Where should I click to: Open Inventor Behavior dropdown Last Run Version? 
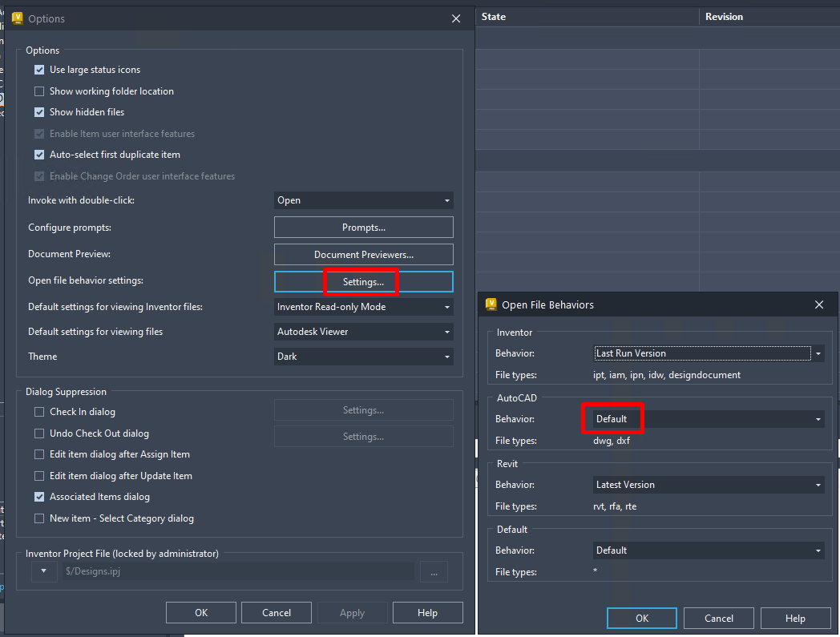(709, 353)
